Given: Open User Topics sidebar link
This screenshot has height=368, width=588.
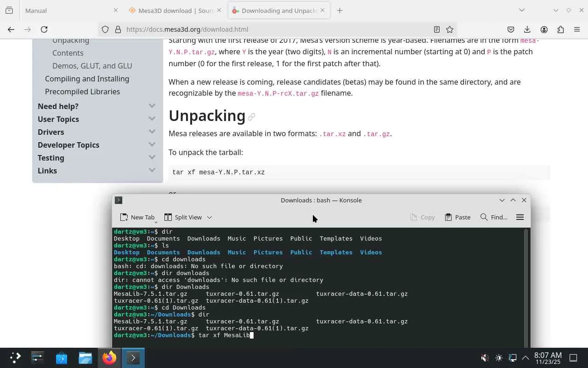Looking at the screenshot, I should [58, 119].
